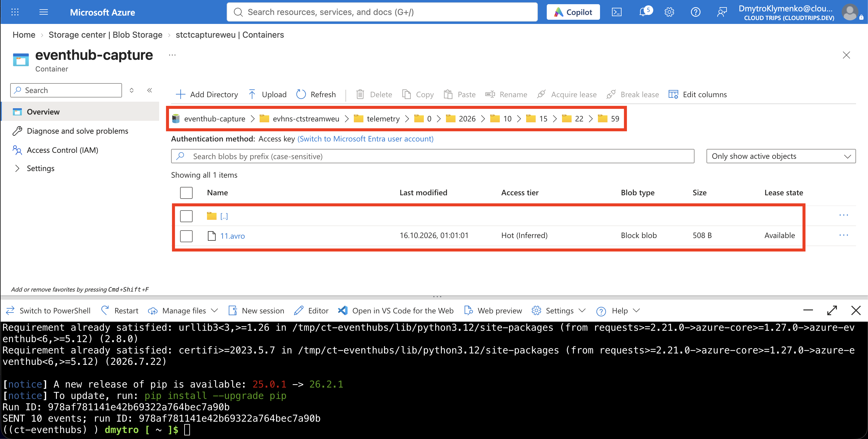This screenshot has height=439, width=868.
Task: Open Manage files dropdown
Action: 183,310
